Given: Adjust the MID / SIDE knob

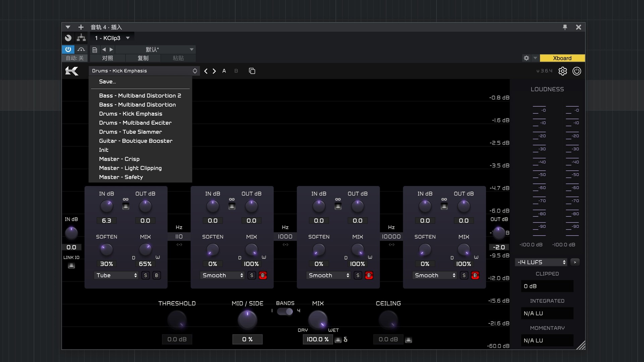Looking at the screenshot, I should tap(248, 319).
